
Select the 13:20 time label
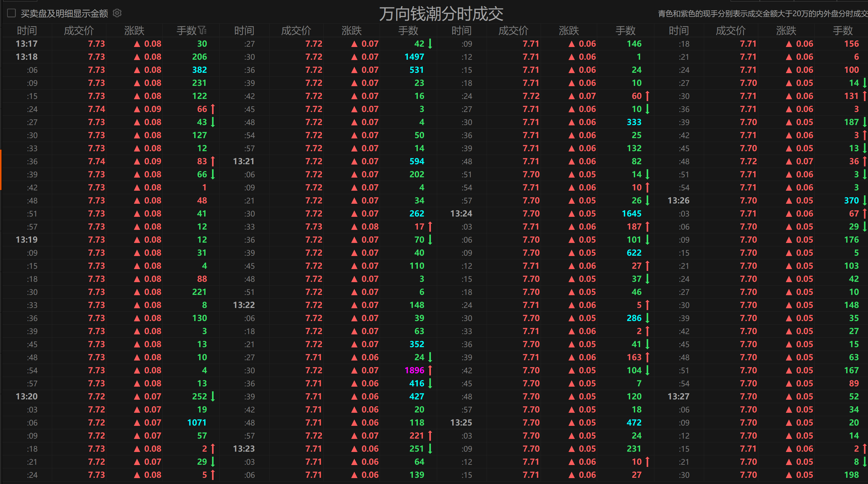(27, 396)
